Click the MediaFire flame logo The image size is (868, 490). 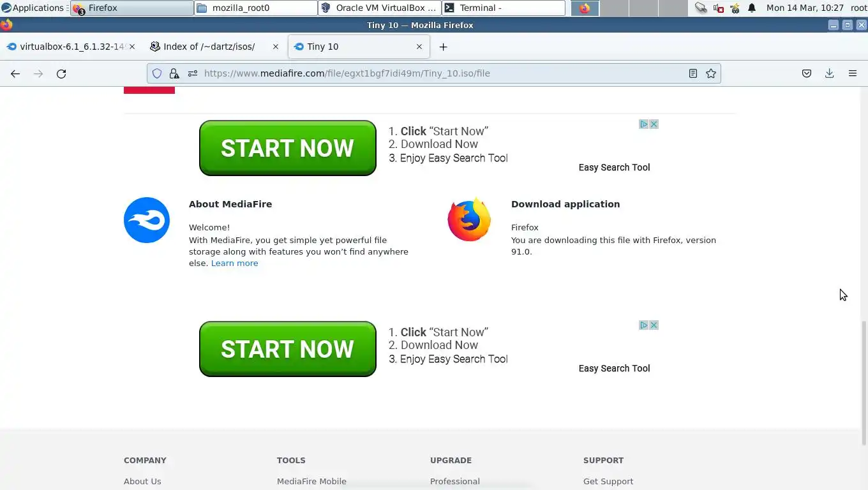(x=147, y=220)
